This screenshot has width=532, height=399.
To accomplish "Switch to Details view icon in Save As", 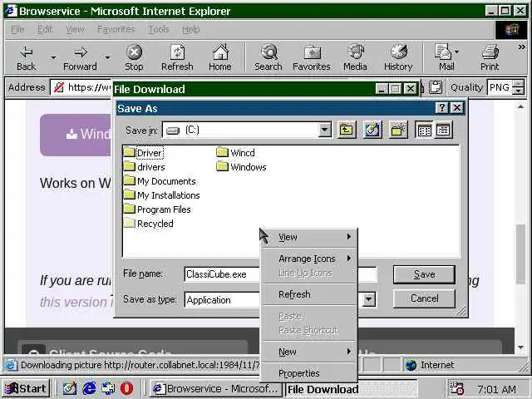I will tap(443, 130).
